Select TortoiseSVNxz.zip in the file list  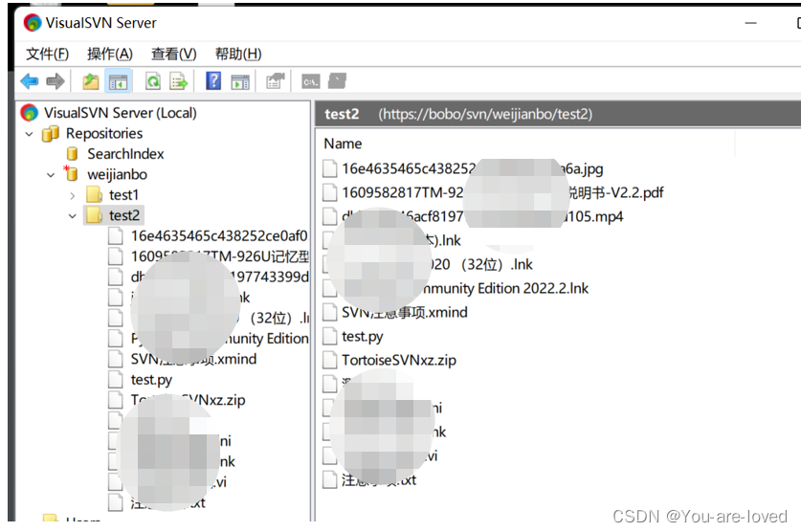[399, 361]
